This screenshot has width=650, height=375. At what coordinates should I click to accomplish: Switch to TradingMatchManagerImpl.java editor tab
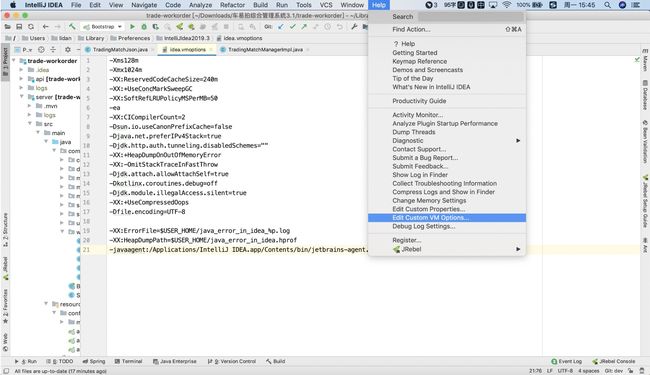pyautogui.click(x=265, y=50)
